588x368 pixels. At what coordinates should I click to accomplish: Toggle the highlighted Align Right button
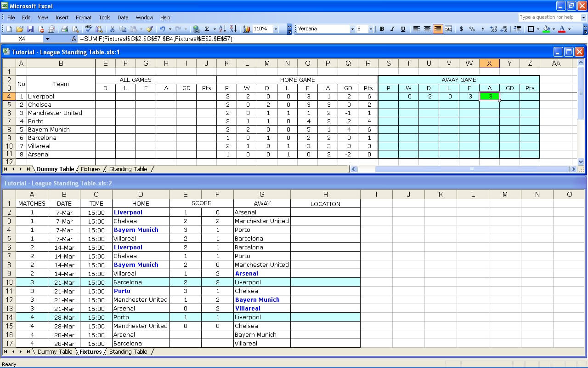point(438,29)
